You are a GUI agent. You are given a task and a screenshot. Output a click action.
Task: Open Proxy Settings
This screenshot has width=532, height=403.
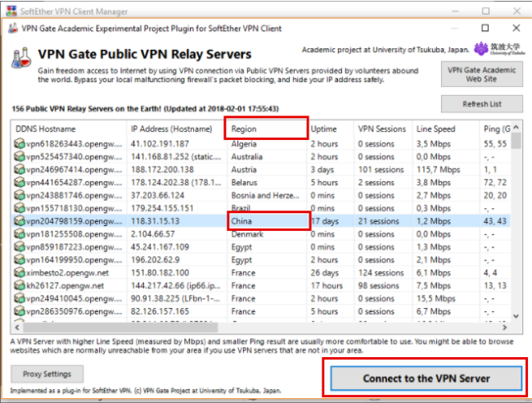click(x=47, y=374)
